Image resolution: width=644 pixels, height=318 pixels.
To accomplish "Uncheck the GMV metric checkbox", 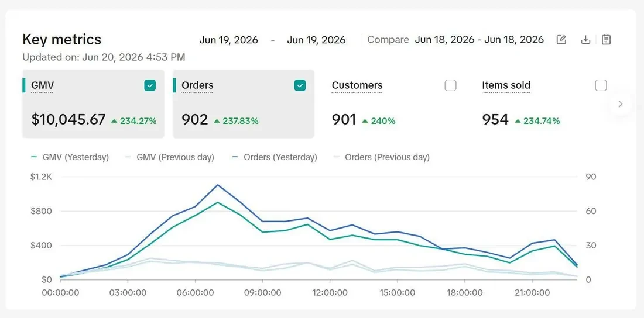I will 150,85.
